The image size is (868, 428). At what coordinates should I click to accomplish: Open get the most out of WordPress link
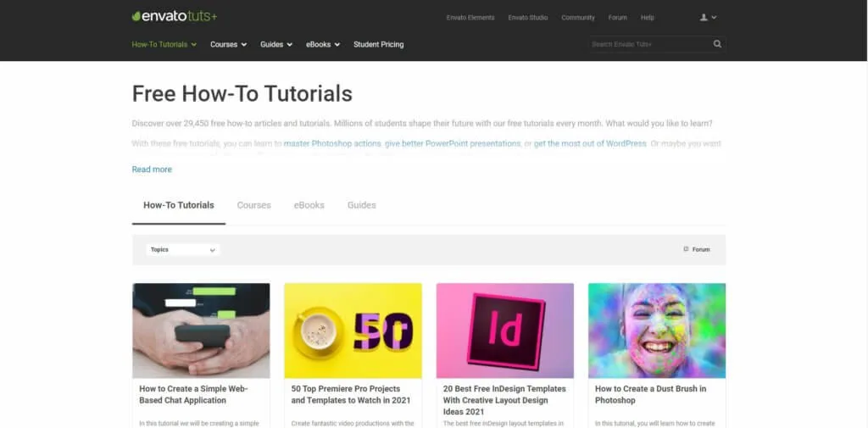[590, 143]
